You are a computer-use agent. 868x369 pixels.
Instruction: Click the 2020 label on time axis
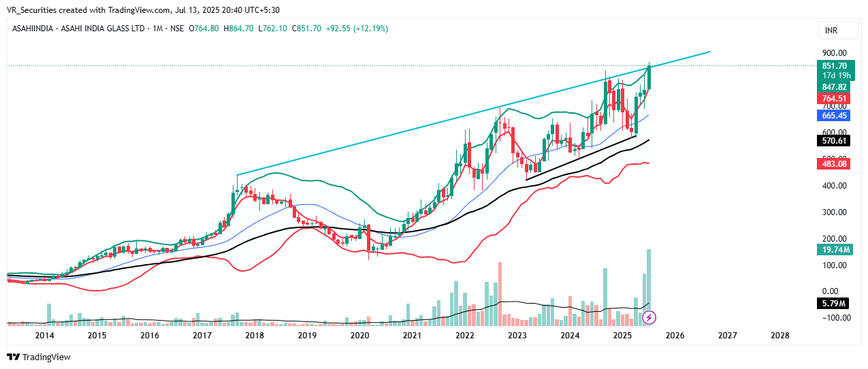359,336
